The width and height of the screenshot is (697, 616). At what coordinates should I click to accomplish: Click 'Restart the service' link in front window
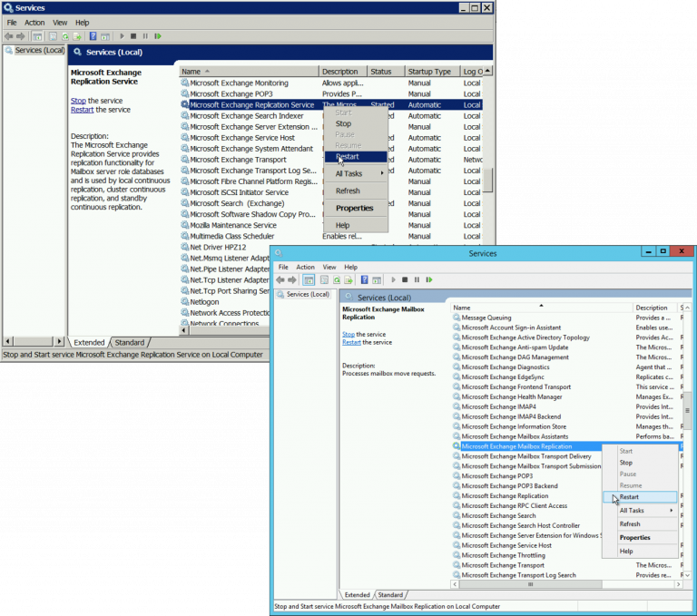click(x=351, y=342)
